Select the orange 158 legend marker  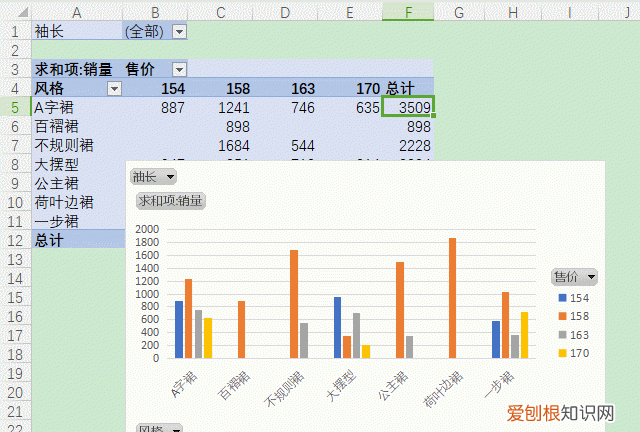[562, 316]
